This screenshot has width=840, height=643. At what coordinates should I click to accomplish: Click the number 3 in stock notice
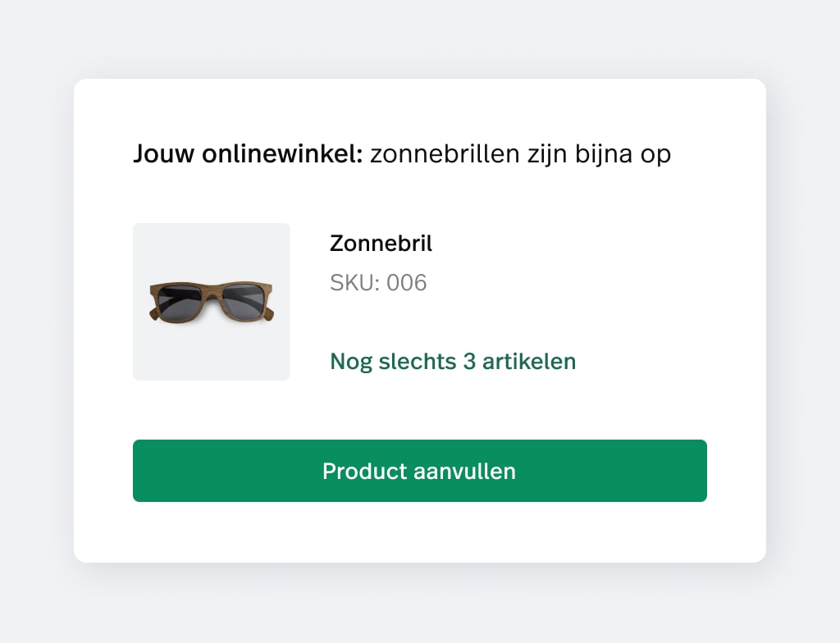click(469, 361)
